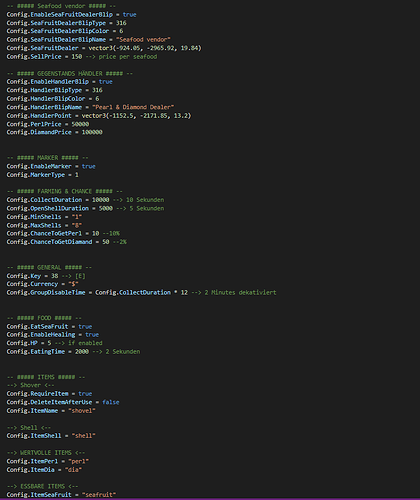Click the DiamandPrice value 100000
Image resolution: width=420 pixels, height=500 pixels.
(92, 132)
